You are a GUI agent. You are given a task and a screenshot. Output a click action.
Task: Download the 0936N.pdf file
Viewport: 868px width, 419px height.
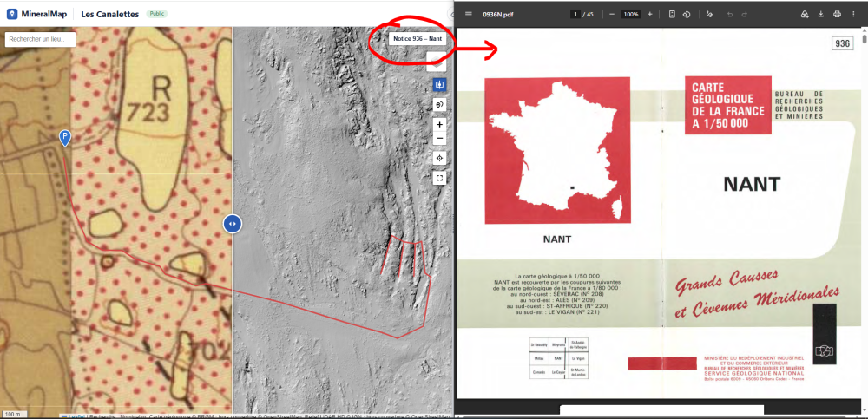point(821,15)
